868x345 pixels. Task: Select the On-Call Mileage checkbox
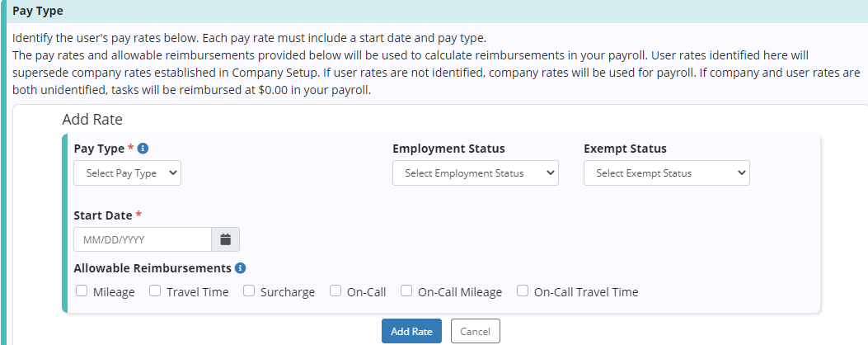click(406, 291)
